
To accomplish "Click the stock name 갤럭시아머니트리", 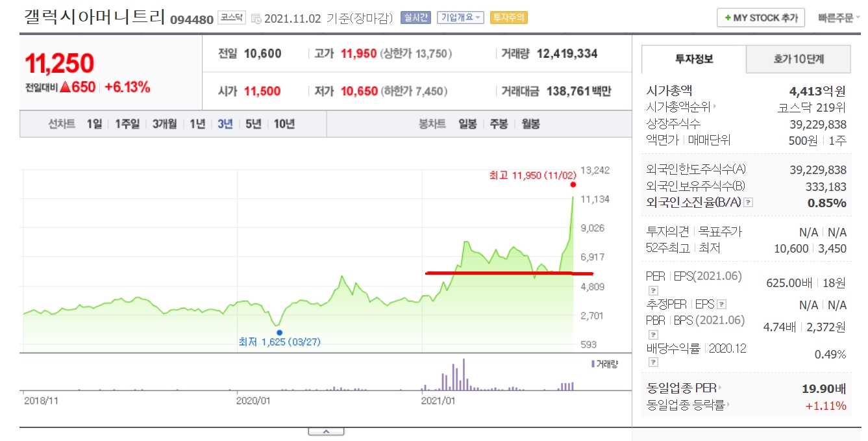I will coord(94,17).
